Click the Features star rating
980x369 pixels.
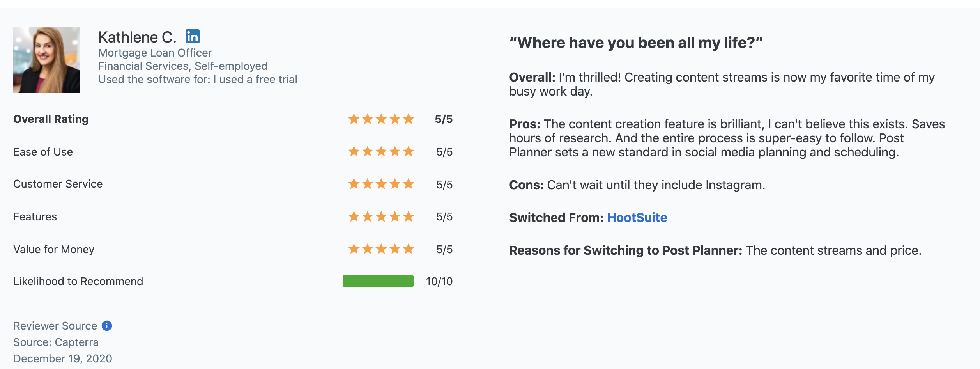click(x=381, y=216)
